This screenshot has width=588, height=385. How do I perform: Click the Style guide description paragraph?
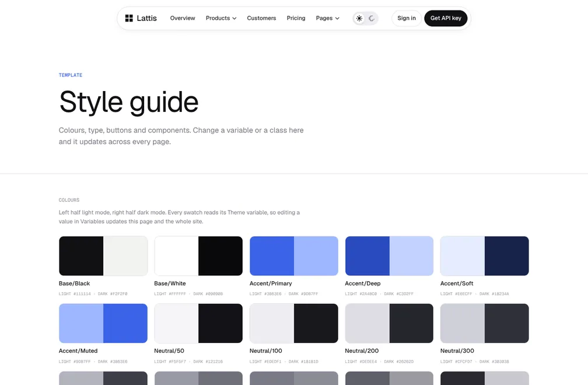click(x=181, y=136)
